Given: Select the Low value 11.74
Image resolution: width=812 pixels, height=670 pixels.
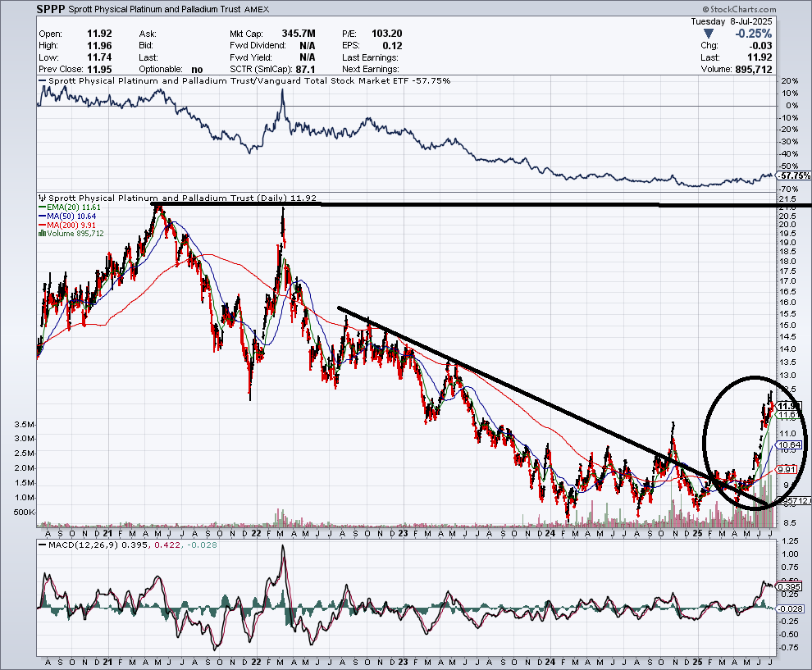Looking at the screenshot, I should click(99, 57).
